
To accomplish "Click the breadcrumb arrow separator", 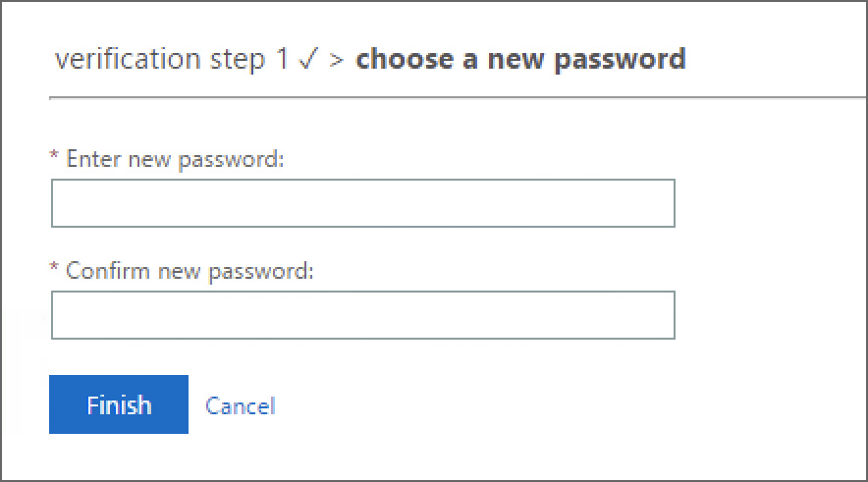I will [x=337, y=60].
